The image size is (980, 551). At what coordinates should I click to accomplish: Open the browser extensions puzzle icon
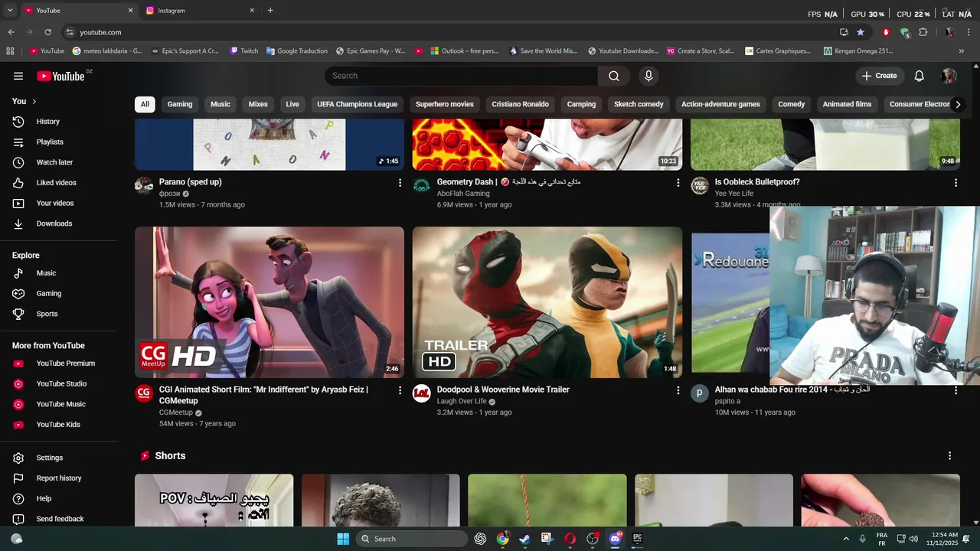(x=923, y=32)
